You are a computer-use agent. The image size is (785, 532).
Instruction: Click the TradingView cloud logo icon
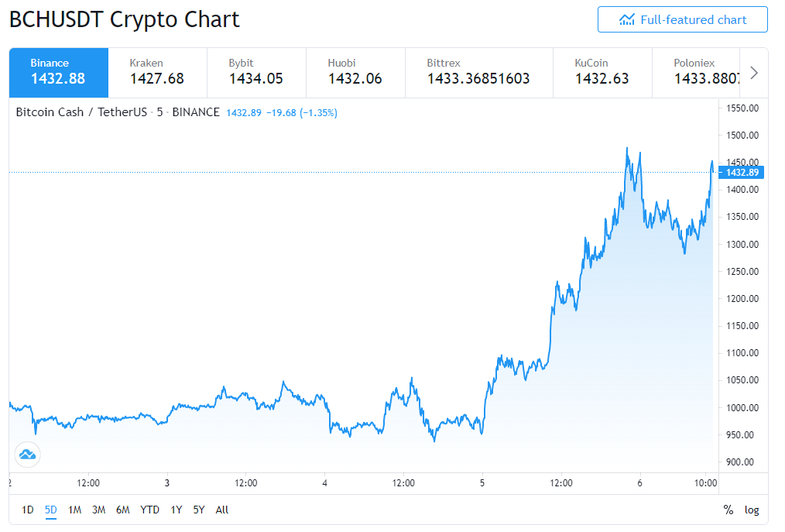(x=28, y=455)
